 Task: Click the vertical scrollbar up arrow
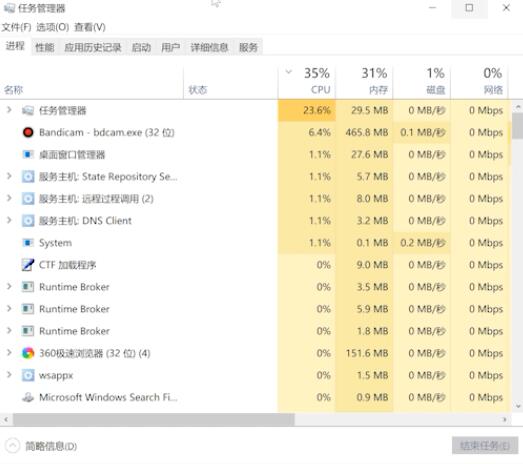point(518,107)
